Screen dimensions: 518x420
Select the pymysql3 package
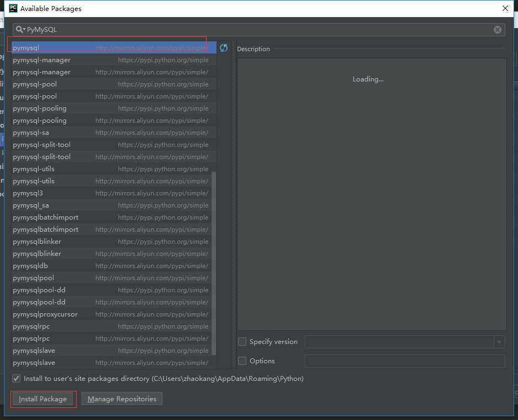[x=112, y=193]
